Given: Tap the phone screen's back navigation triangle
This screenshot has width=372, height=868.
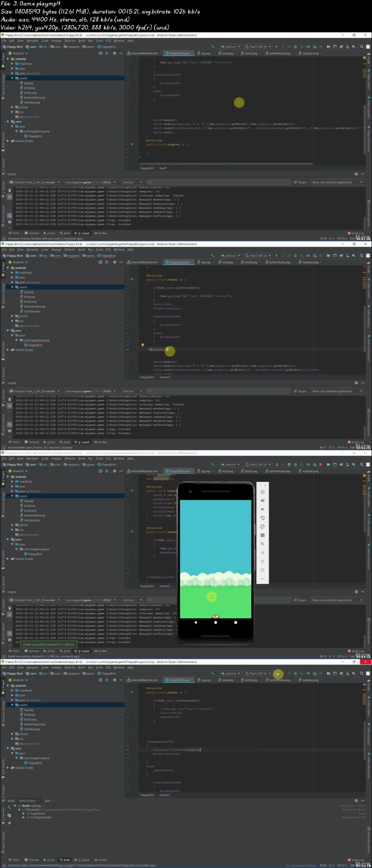Looking at the screenshot, I should point(195,622).
